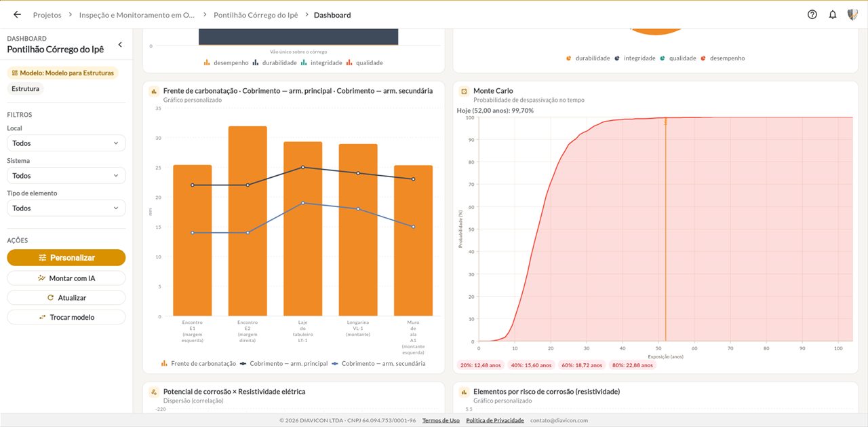Open Pontilhão Córrego do Ipê breadcrumb
Viewport: 868px width, 427px height.
pos(256,15)
